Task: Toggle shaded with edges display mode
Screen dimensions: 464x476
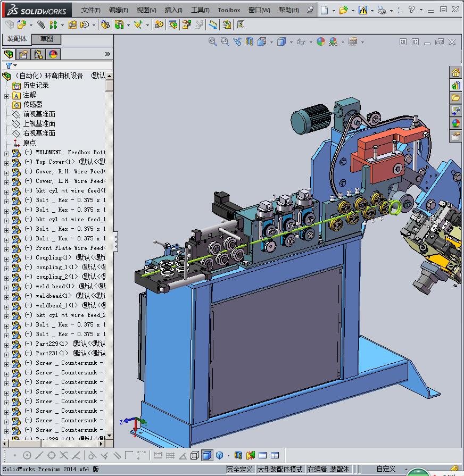Action: pyautogui.click(x=207, y=455)
